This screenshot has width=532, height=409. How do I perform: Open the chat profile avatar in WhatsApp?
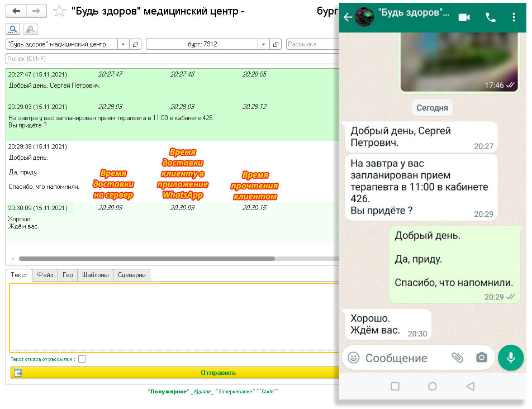364,17
